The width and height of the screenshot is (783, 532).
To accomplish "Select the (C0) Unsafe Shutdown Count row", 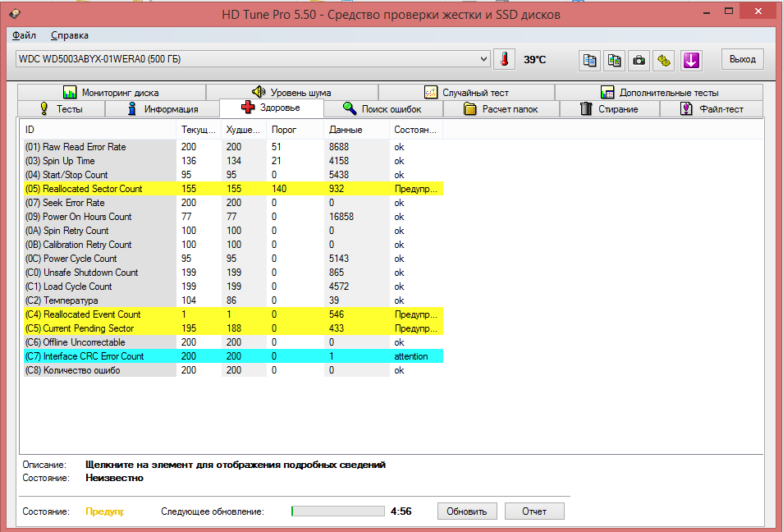I will [x=233, y=273].
